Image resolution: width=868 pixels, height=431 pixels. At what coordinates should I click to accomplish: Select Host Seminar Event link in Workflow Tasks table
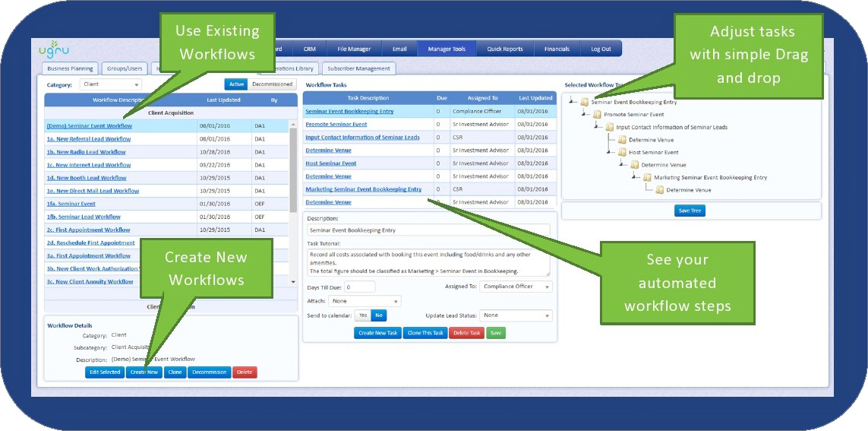coord(330,163)
